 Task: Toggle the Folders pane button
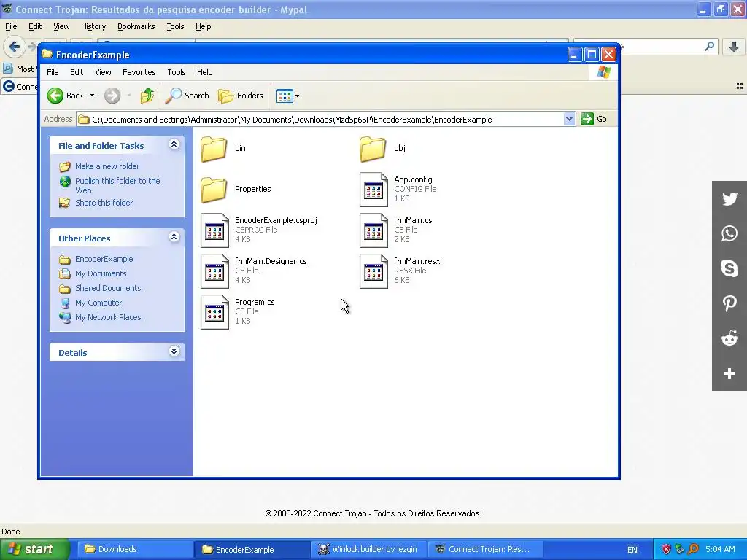(241, 96)
